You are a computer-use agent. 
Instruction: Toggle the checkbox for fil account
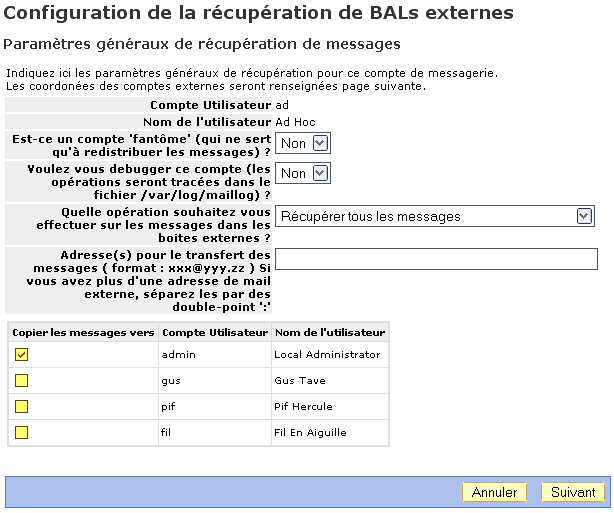22,432
